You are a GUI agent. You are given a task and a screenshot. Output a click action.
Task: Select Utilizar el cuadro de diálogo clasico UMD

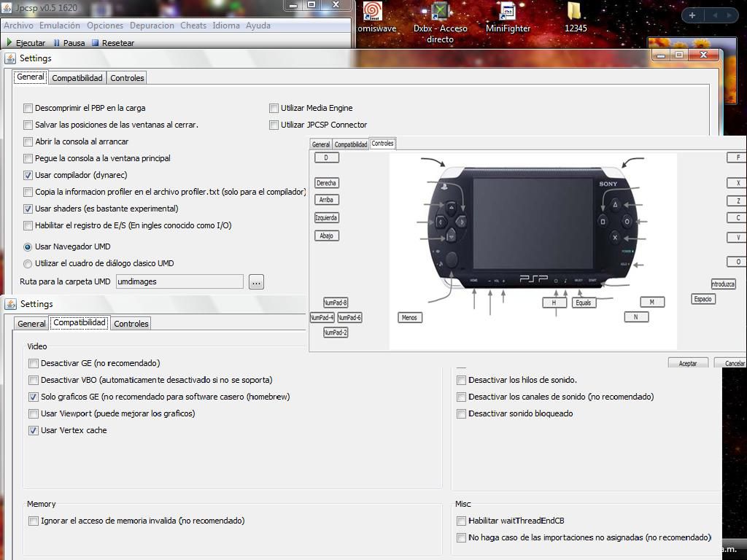point(28,263)
